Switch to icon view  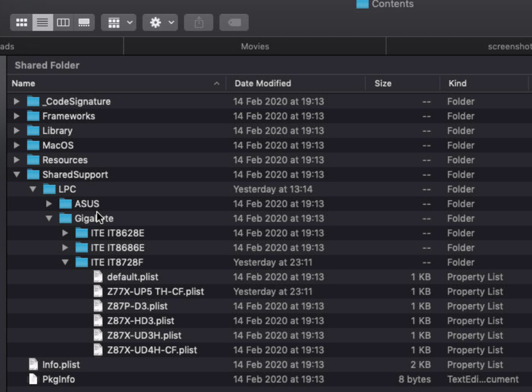(22, 23)
